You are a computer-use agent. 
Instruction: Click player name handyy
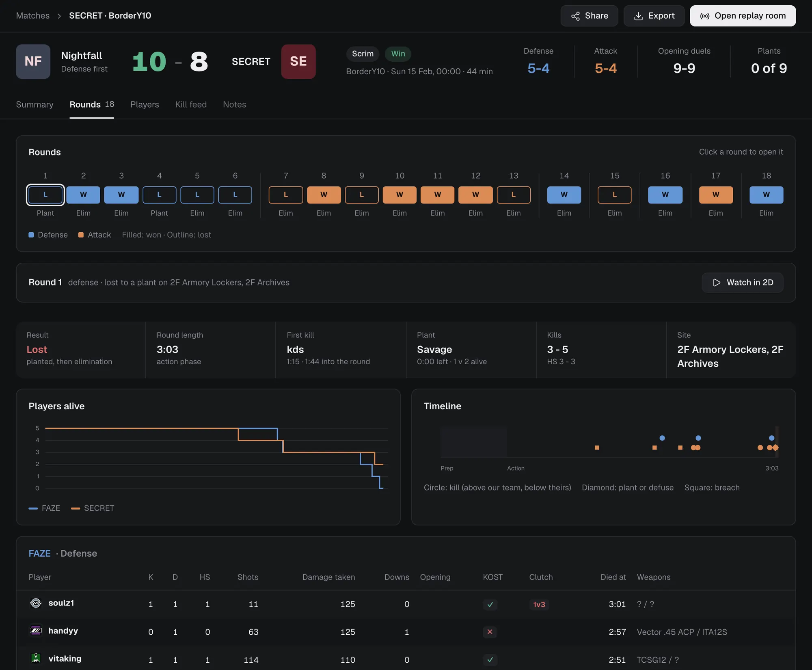click(x=63, y=631)
